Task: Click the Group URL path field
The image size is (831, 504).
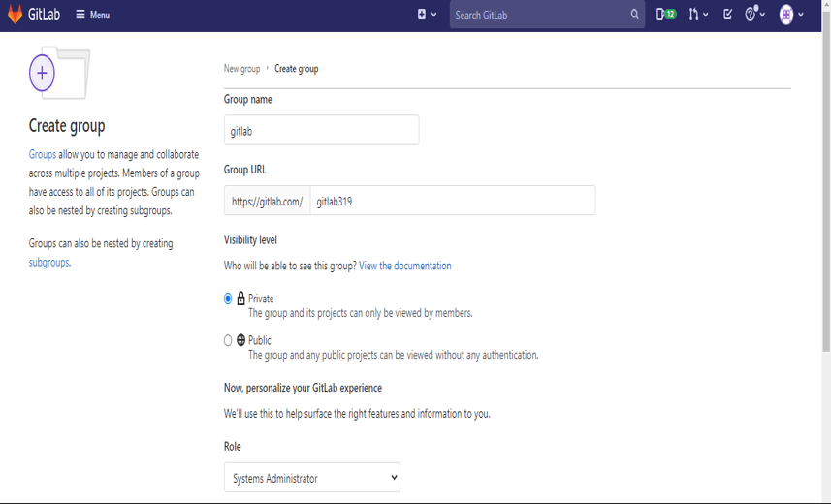Action: pyautogui.click(x=453, y=201)
